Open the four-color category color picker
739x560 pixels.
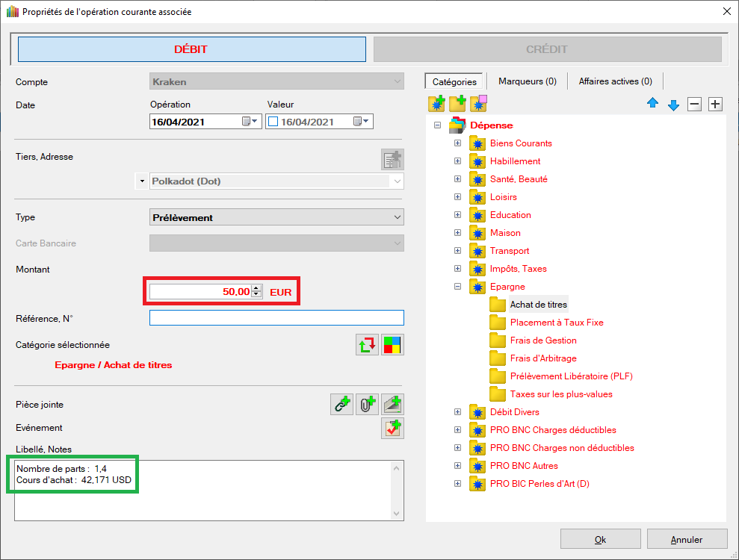coord(393,345)
